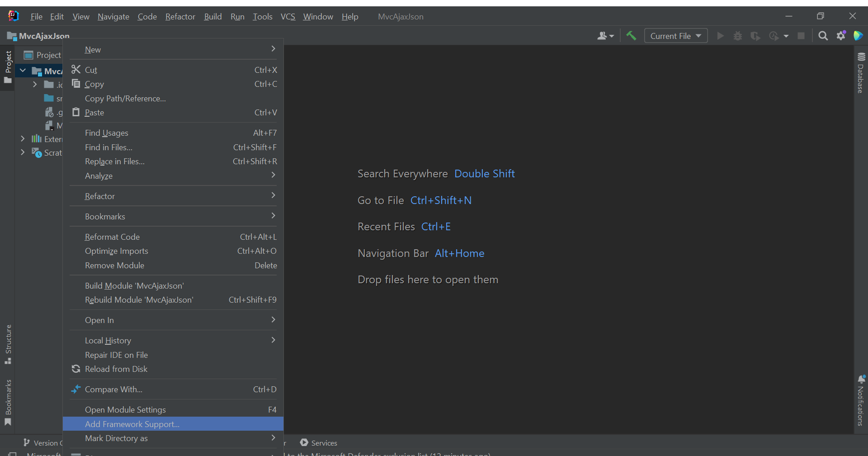Click the Run play icon

point(721,36)
